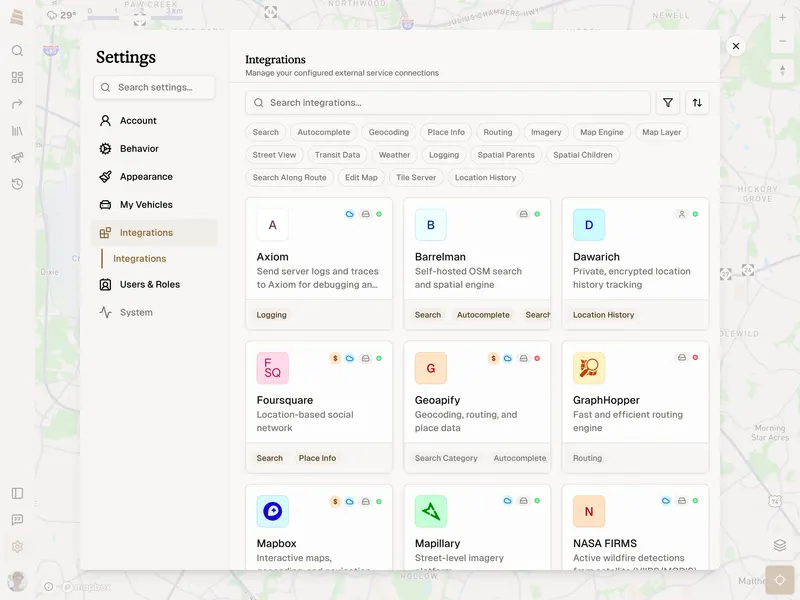Image resolution: width=800 pixels, height=600 pixels.
Task: Open the feedback chat icon in sidebar
Action: (x=17, y=519)
